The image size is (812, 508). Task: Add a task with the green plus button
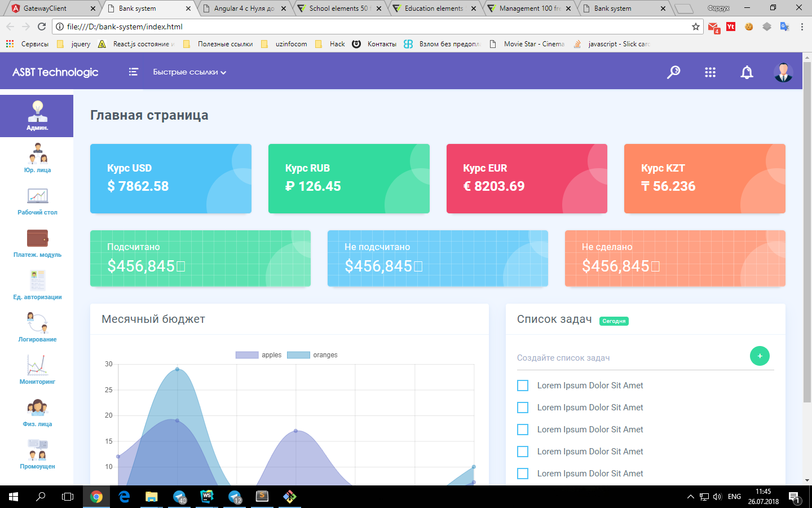(x=760, y=356)
